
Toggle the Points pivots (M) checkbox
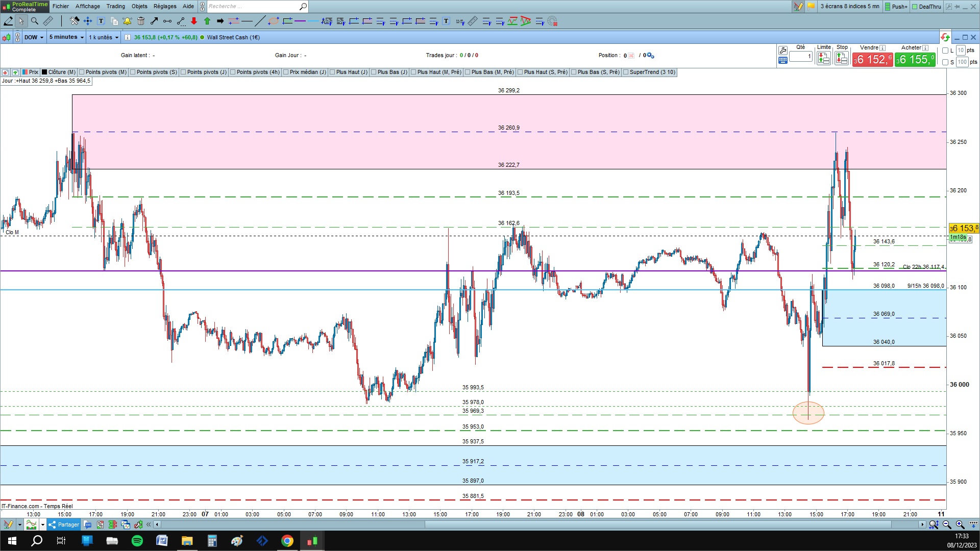[82, 72]
